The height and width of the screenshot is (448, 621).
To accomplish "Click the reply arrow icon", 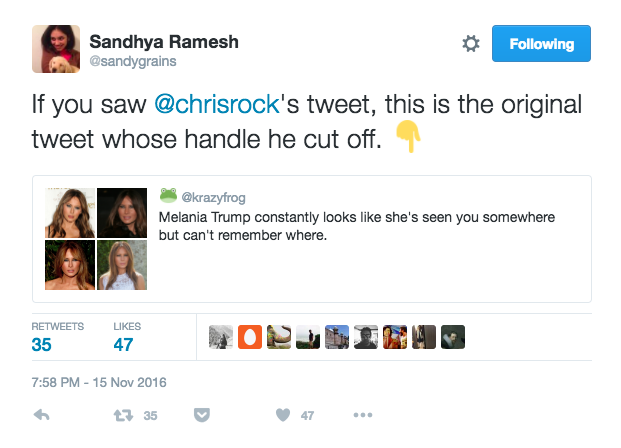I will point(42,415).
